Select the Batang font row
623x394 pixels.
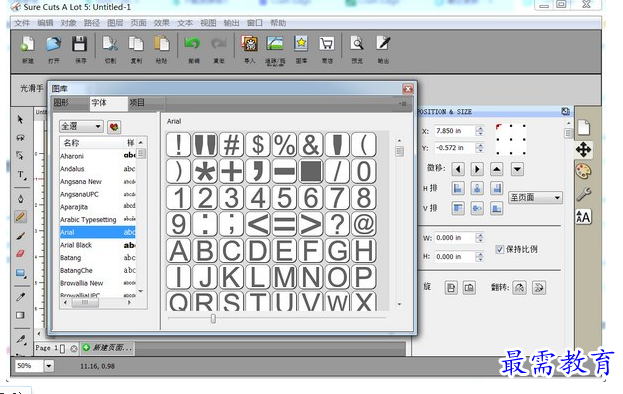pyautogui.click(x=97, y=258)
